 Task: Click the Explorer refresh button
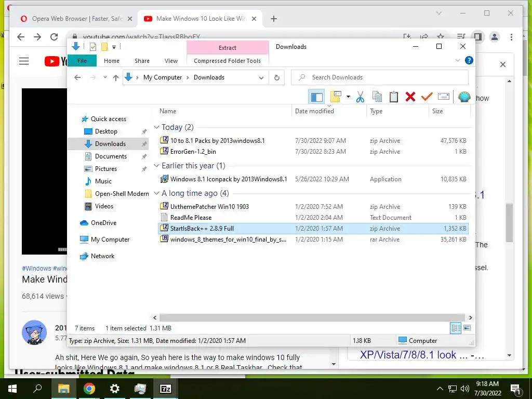277,78
